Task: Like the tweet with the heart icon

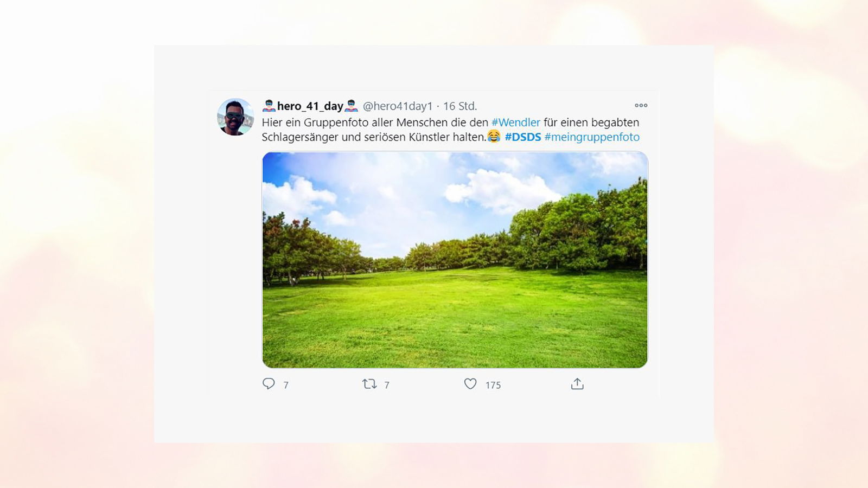Action: pyautogui.click(x=470, y=384)
